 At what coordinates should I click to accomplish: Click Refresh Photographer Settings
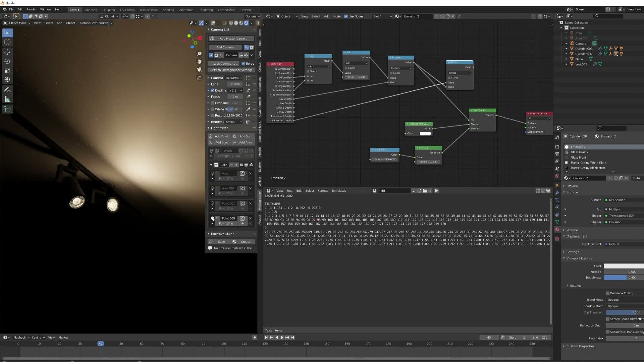click(x=231, y=70)
